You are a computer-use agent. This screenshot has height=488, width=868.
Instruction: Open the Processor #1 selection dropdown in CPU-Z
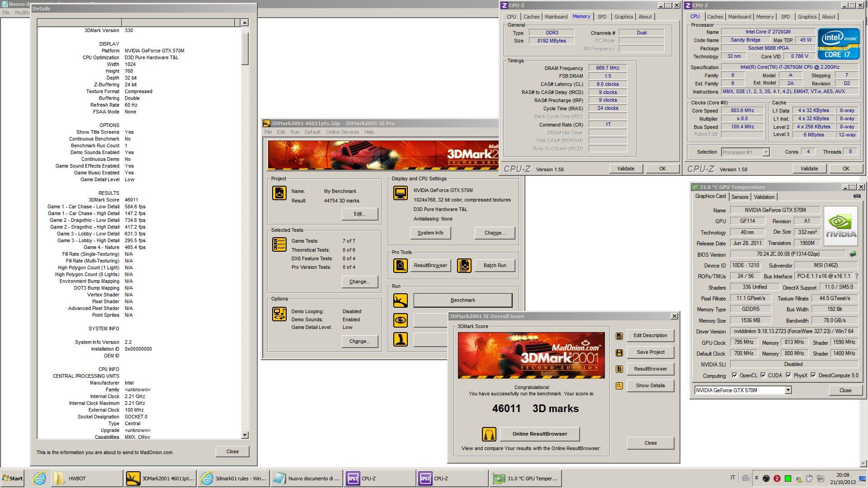(x=766, y=152)
